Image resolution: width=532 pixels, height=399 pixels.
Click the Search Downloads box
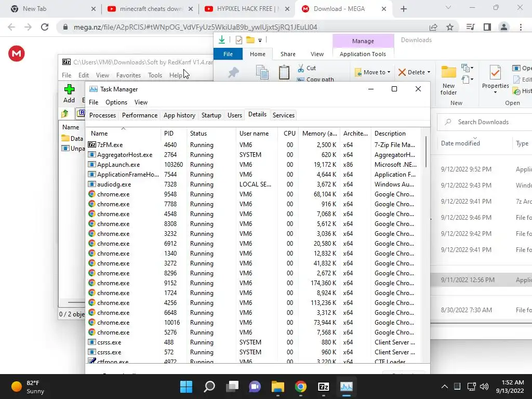485,122
